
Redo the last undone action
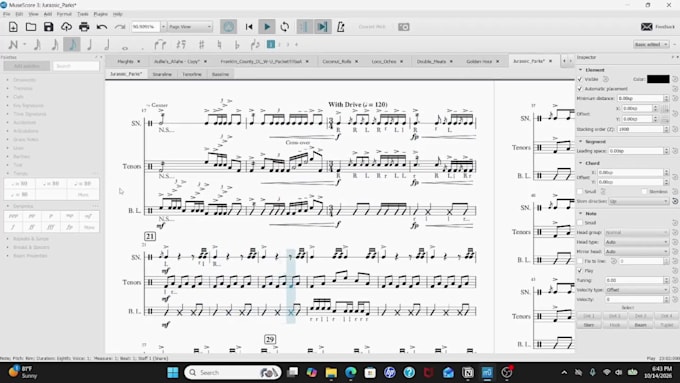click(x=120, y=27)
